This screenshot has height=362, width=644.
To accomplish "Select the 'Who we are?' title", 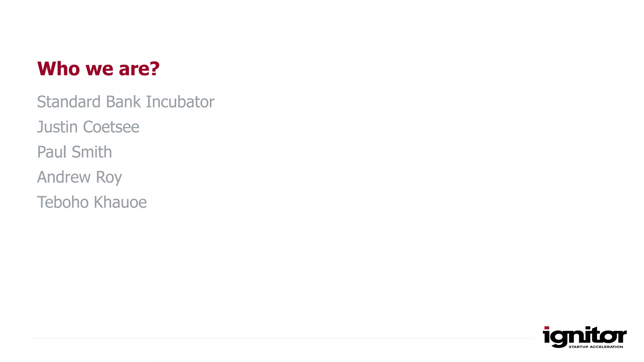I will 98,69.
